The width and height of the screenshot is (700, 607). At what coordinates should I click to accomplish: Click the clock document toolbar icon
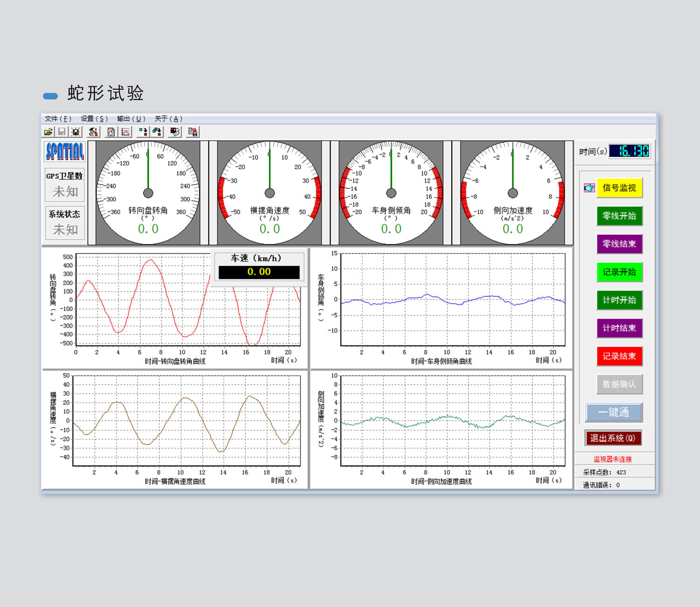click(111, 132)
